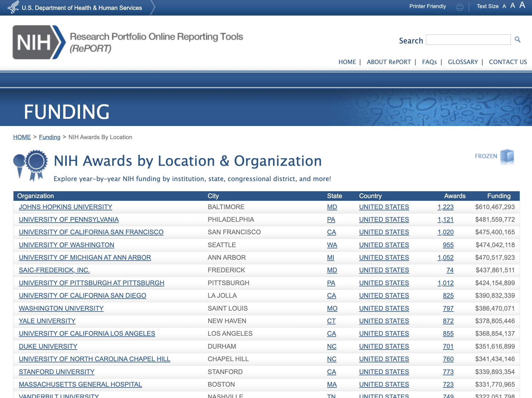Open the Funding breadcrumb link
Image resolution: width=532 pixels, height=398 pixels.
49,137
